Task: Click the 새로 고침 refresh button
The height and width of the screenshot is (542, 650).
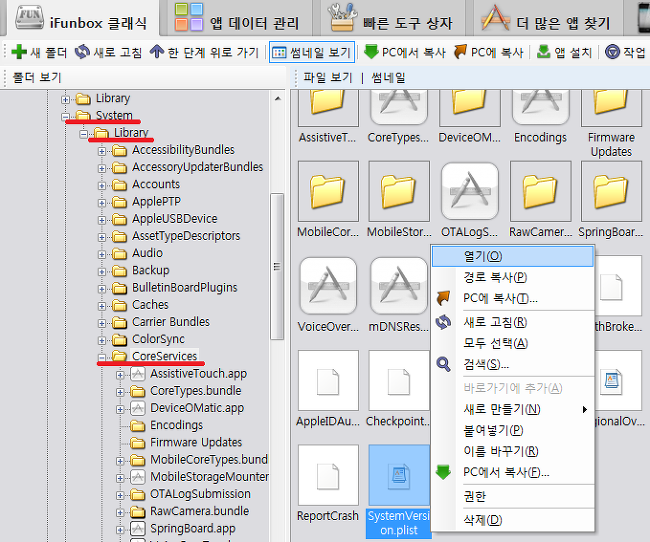Action: tap(108, 52)
